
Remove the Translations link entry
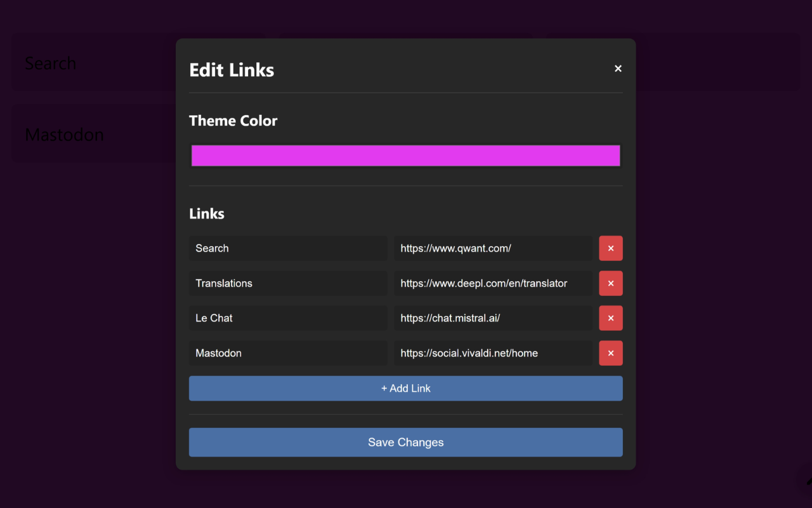tap(610, 283)
